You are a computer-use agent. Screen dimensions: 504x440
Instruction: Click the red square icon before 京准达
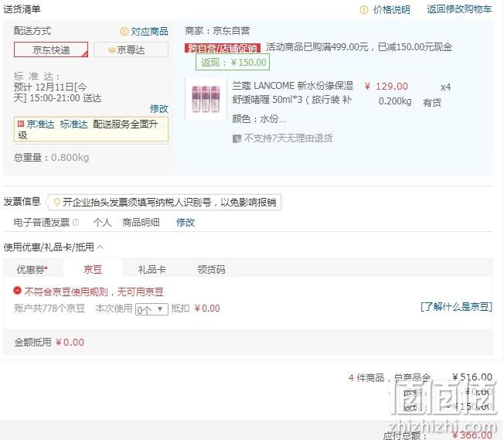[21, 124]
